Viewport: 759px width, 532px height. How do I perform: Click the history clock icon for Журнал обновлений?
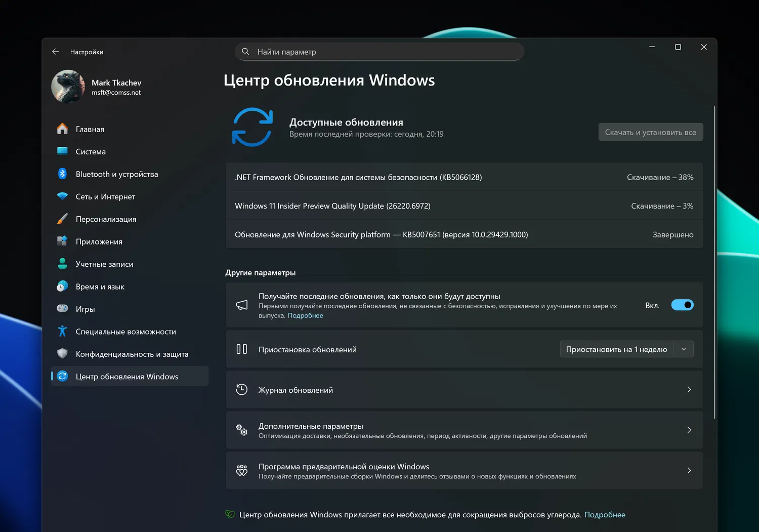pyautogui.click(x=242, y=389)
